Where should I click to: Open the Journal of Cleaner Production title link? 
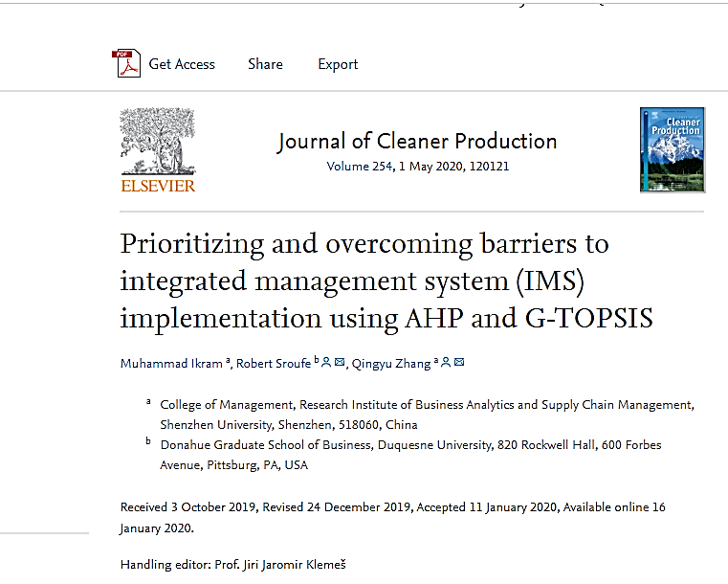pyautogui.click(x=417, y=142)
